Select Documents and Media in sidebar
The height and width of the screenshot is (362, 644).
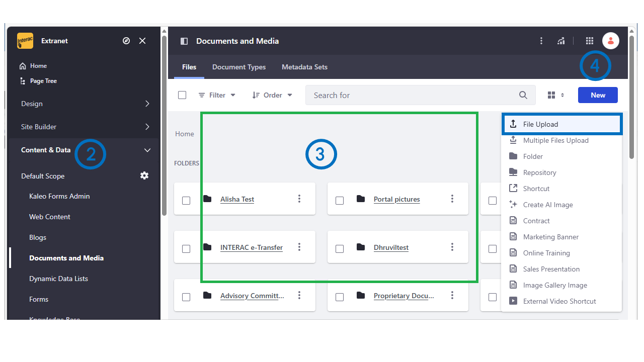click(x=66, y=258)
